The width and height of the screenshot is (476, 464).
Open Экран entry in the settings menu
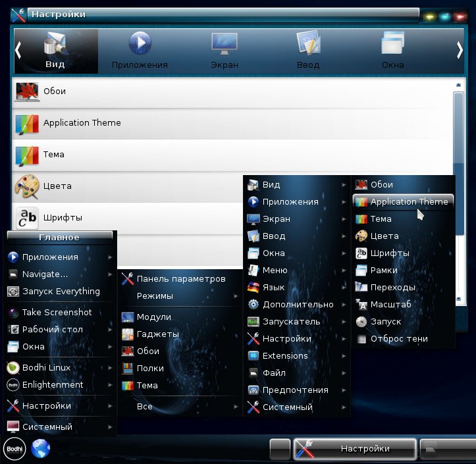tap(296, 219)
